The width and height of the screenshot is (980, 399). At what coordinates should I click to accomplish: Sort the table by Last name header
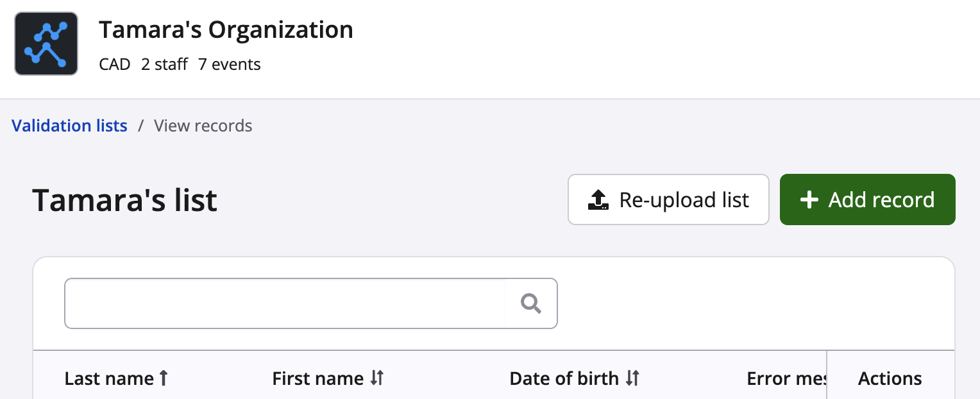(x=109, y=378)
